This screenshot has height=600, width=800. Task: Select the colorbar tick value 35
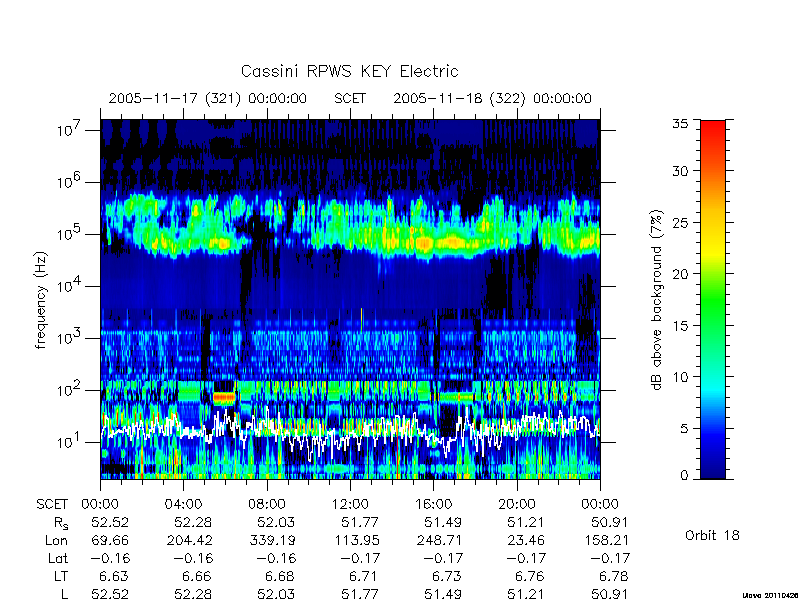[x=680, y=124]
